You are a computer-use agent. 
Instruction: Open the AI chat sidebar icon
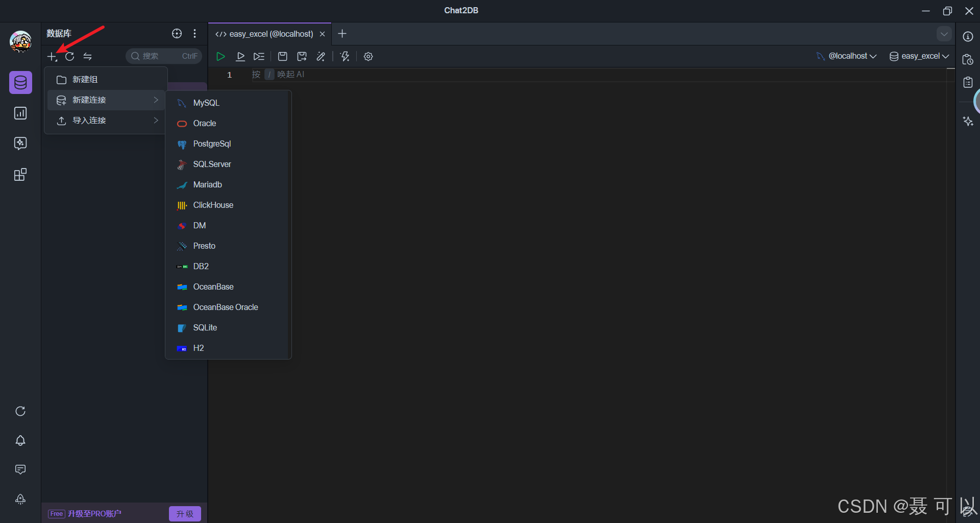point(20,144)
